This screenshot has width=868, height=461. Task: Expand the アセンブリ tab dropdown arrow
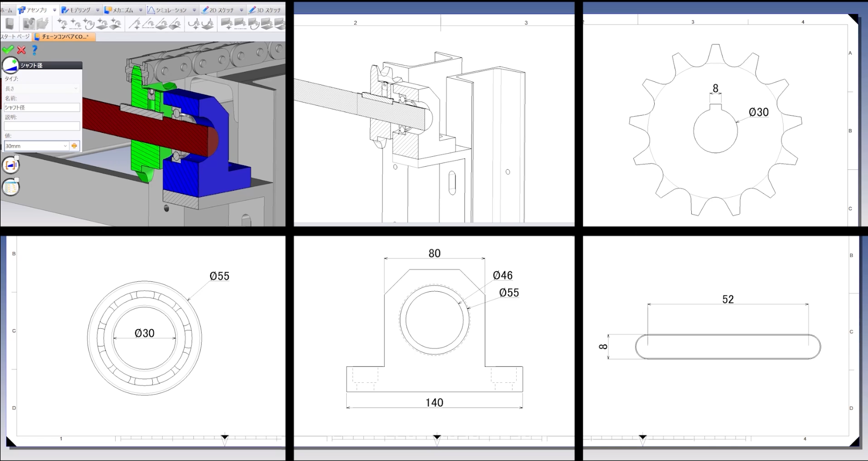point(54,10)
